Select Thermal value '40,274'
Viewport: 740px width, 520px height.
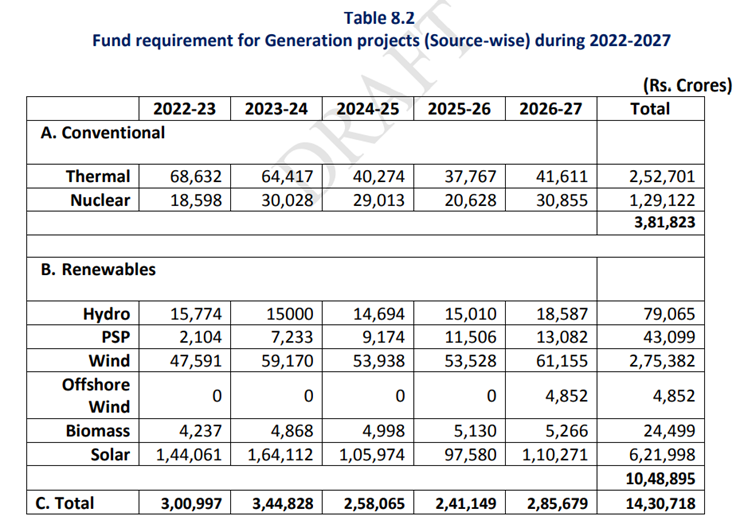tap(379, 176)
